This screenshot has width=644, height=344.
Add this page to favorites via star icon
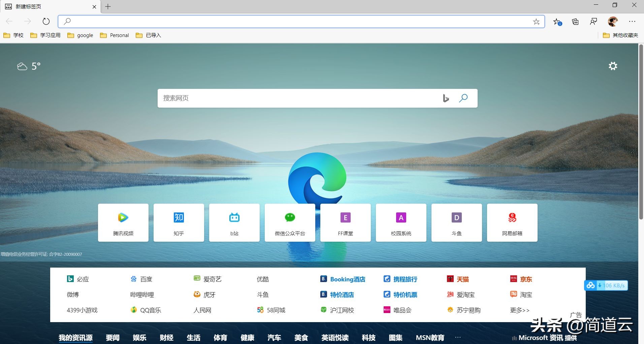coord(536,22)
